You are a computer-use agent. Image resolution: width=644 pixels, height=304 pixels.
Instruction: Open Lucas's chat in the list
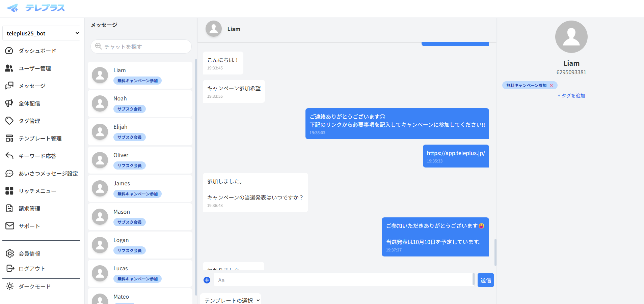(x=140, y=273)
